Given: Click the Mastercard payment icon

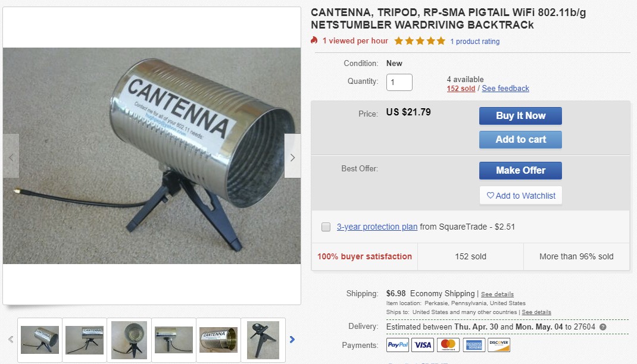Looking at the screenshot, I should (x=448, y=345).
